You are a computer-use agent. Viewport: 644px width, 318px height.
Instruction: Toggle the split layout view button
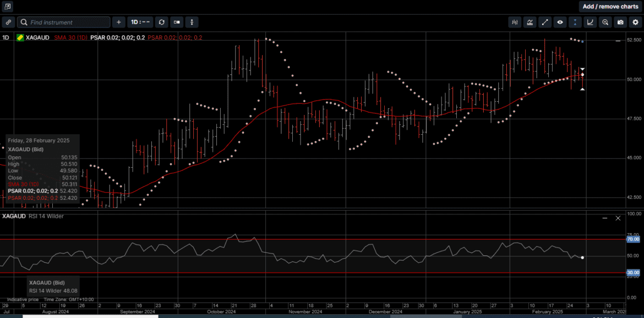[x=177, y=23]
